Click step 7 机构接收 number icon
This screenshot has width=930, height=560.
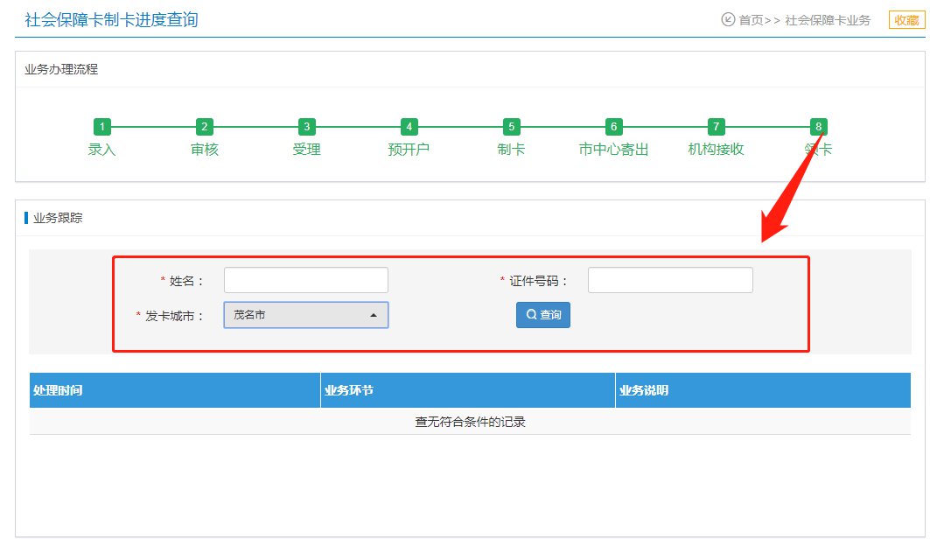tap(717, 126)
